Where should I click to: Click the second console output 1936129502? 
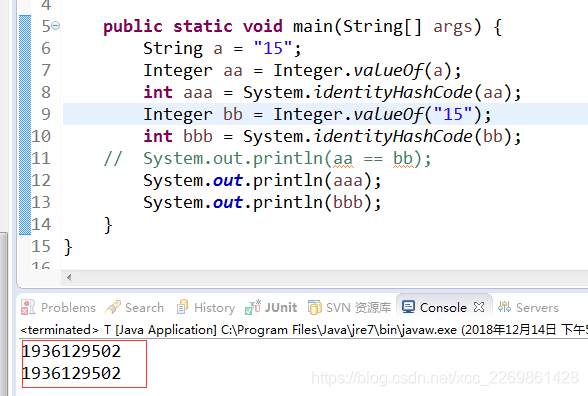click(x=72, y=374)
